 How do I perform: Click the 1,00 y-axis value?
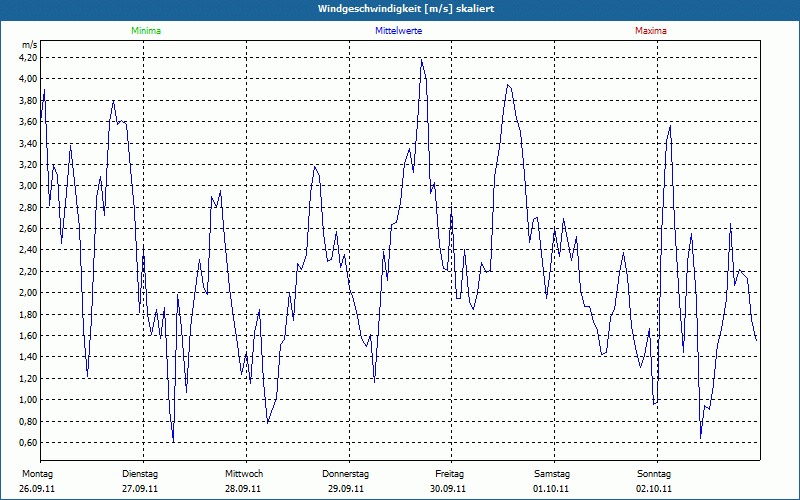[x=29, y=399]
